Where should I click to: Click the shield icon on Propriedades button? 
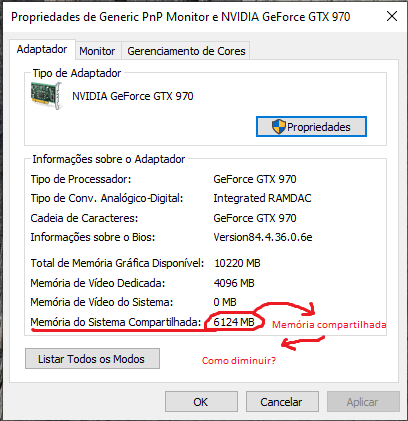[x=279, y=127]
